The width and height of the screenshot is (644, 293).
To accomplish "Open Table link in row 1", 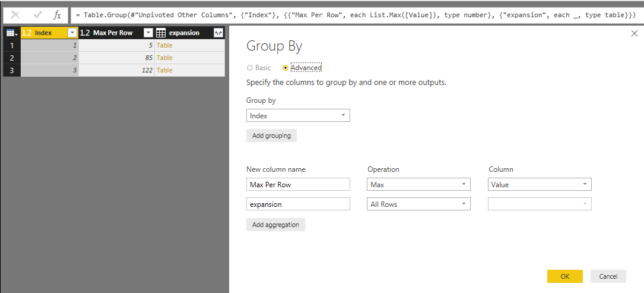I will click(164, 45).
